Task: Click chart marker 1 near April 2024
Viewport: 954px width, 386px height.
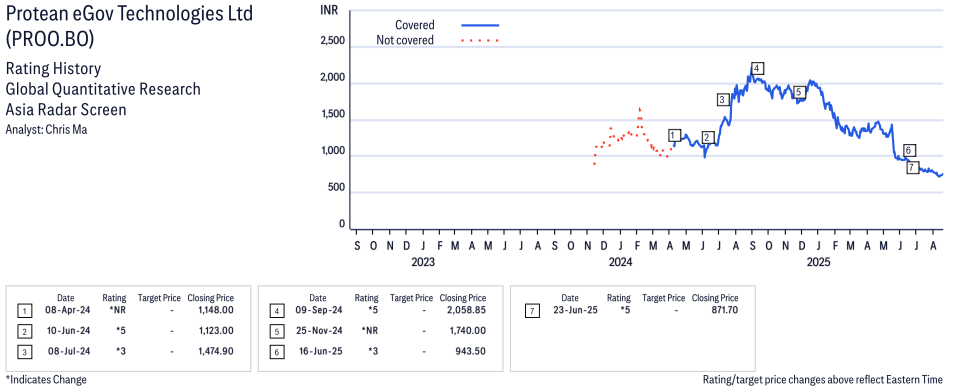Action: tap(674, 135)
